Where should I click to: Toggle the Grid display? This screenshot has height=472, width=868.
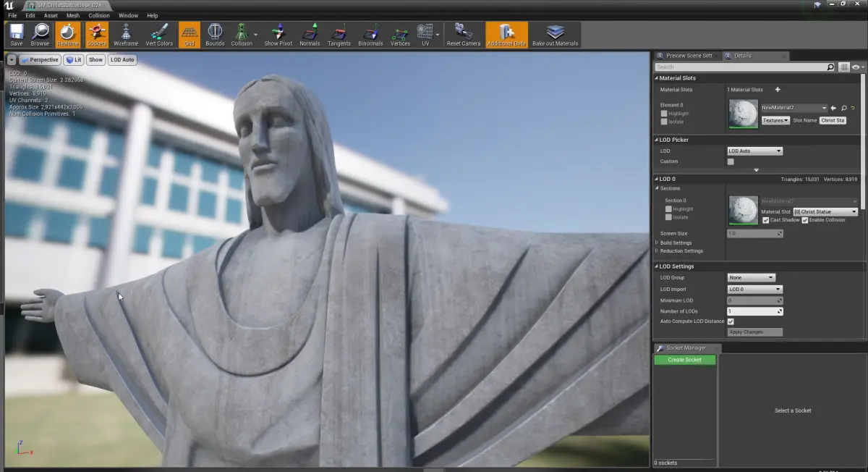190,35
